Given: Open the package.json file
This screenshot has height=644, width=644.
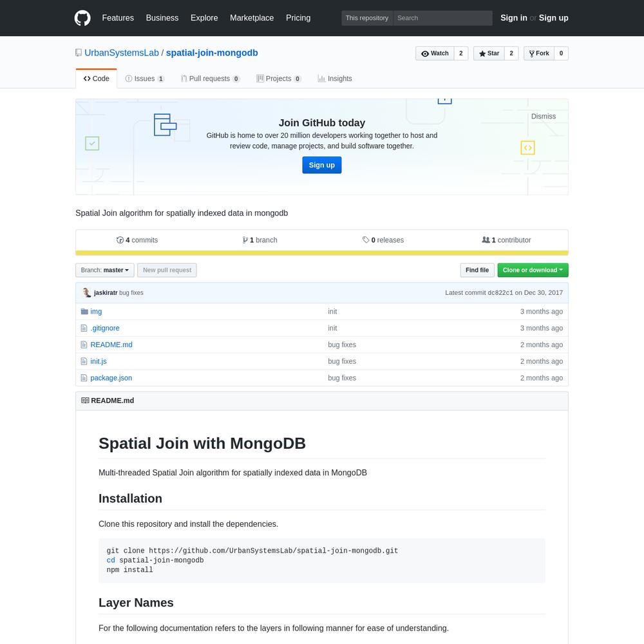Looking at the screenshot, I should 111,378.
